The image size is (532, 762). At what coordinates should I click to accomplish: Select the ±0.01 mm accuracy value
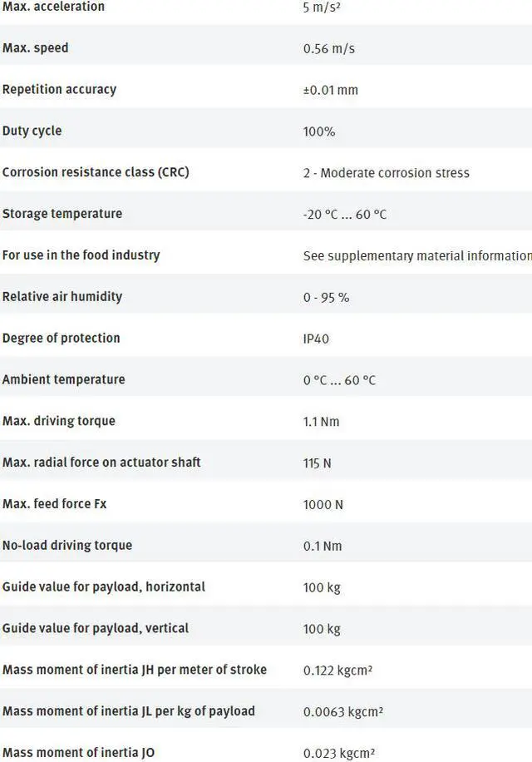[x=330, y=90]
